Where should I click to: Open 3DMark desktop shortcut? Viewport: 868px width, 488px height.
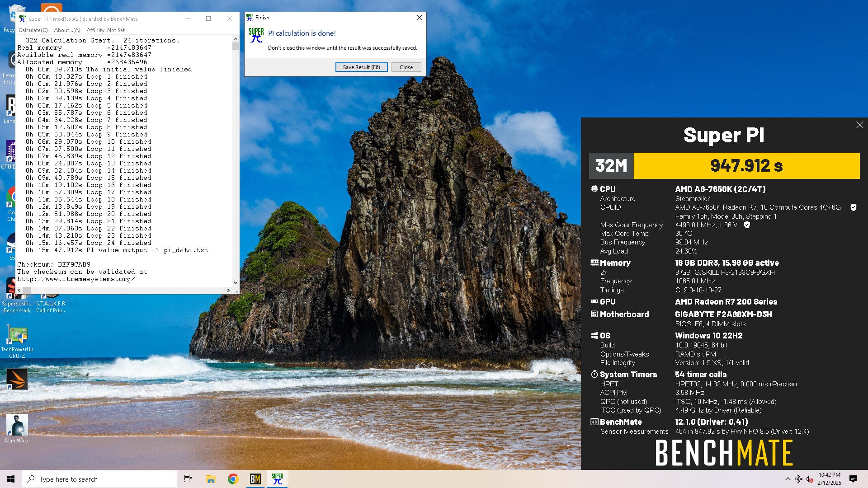[17, 383]
